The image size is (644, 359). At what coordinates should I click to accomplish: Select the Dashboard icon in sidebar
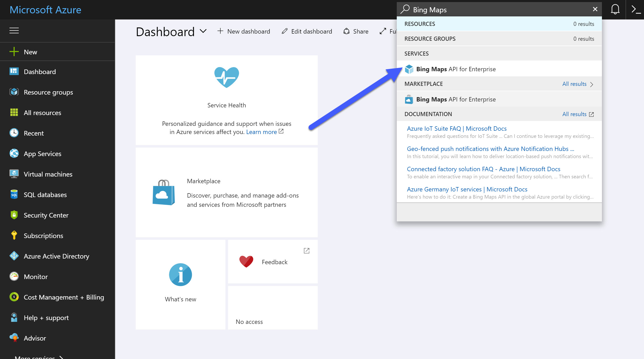(x=14, y=71)
